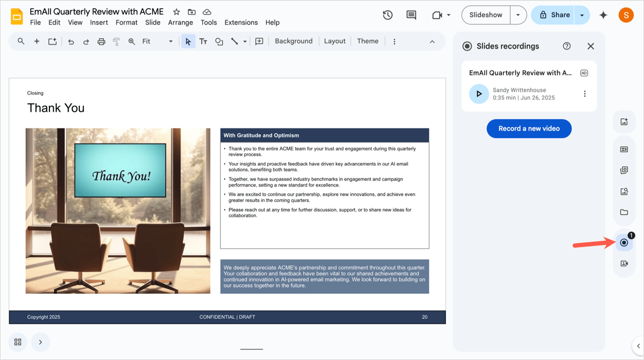Open the image search icon in side rail

[x=624, y=191]
